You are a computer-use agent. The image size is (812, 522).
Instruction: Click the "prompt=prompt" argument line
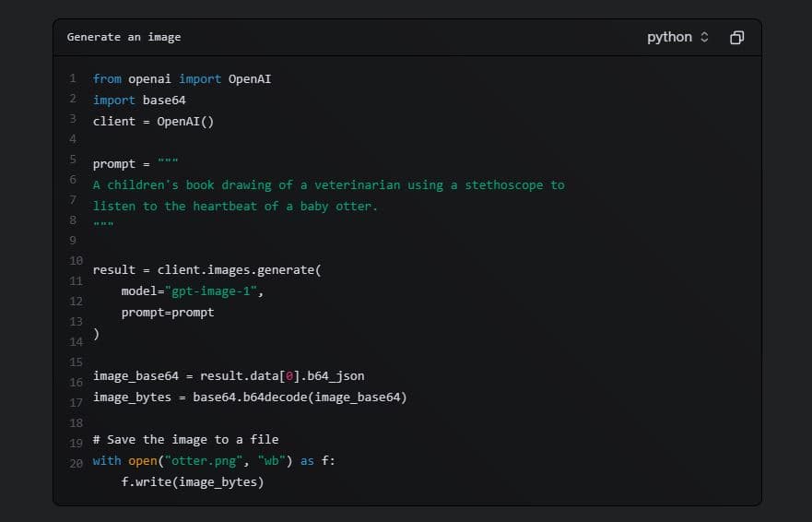pyautogui.click(x=167, y=313)
